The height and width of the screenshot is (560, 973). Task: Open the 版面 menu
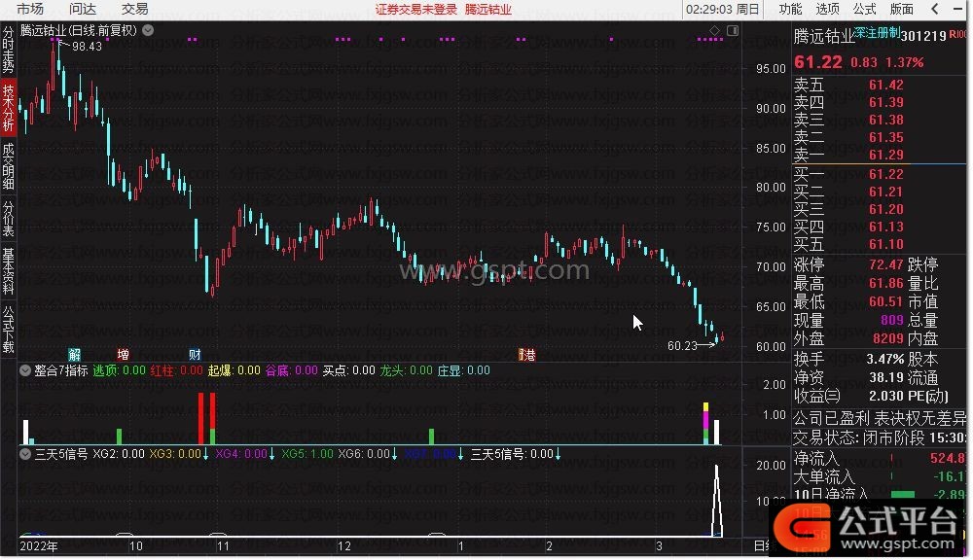(x=901, y=9)
